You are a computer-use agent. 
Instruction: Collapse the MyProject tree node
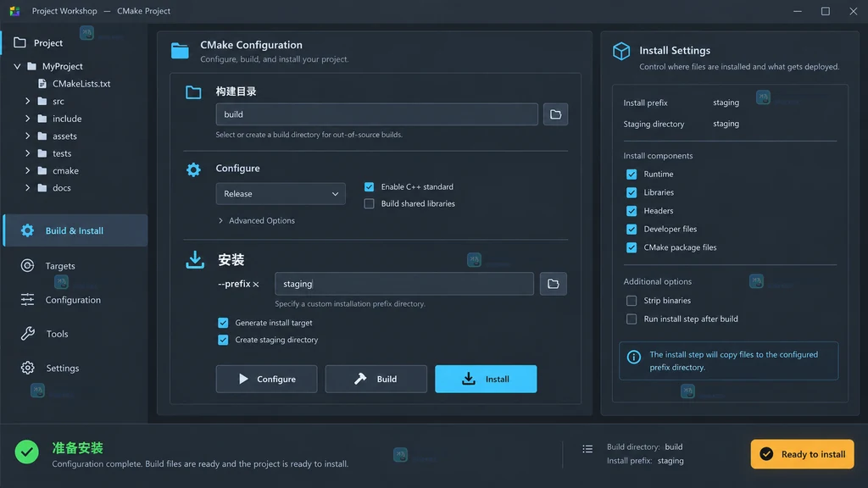(x=17, y=66)
